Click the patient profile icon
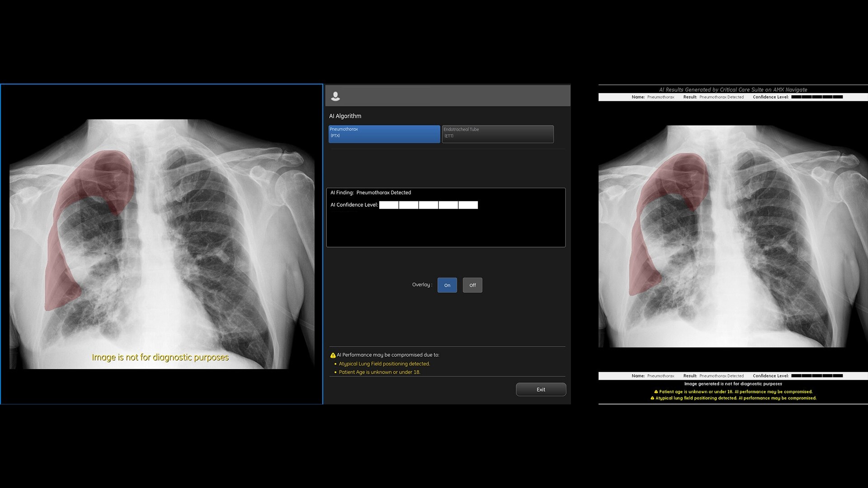868x488 pixels. point(335,96)
